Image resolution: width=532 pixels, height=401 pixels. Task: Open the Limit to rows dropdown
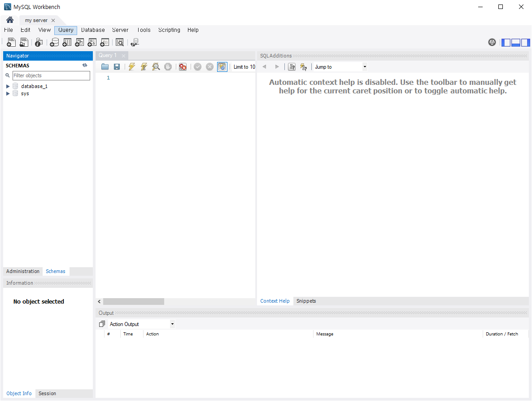[244, 67]
